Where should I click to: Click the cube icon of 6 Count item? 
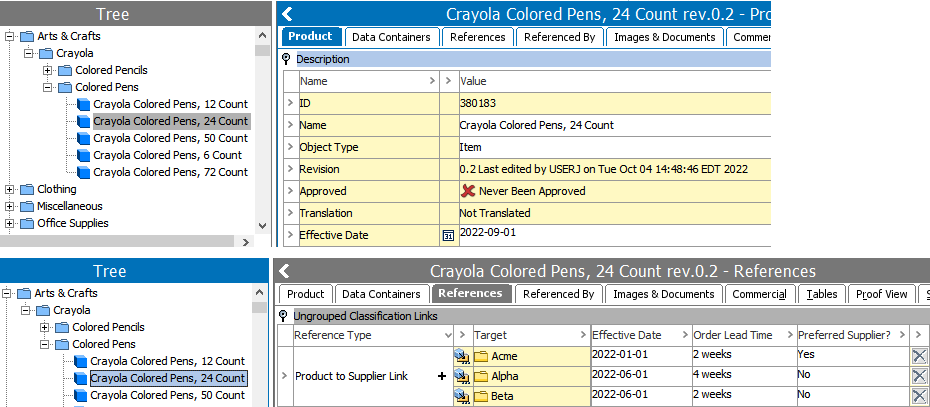(84, 155)
